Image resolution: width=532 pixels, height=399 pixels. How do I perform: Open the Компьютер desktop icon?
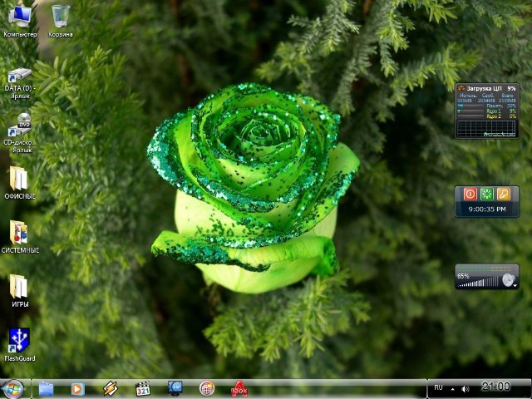[x=20, y=17]
